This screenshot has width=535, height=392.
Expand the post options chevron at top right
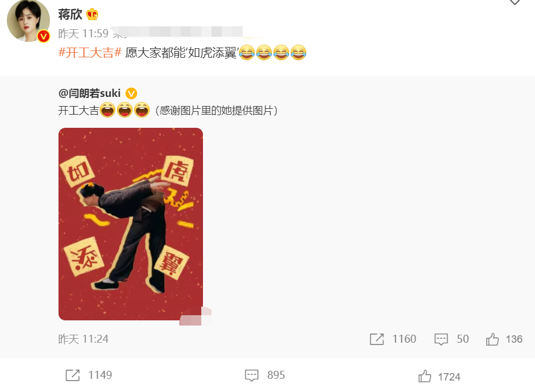[x=514, y=2]
